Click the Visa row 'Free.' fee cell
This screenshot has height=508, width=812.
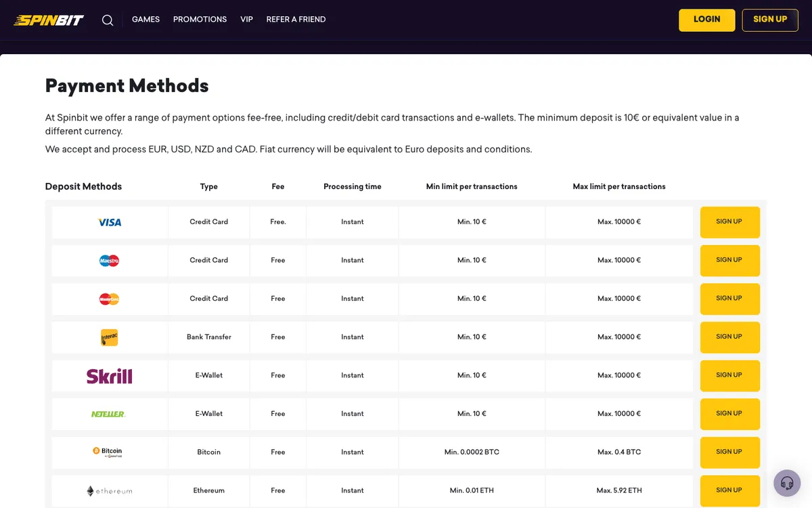pyautogui.click(x=278, y=222)
